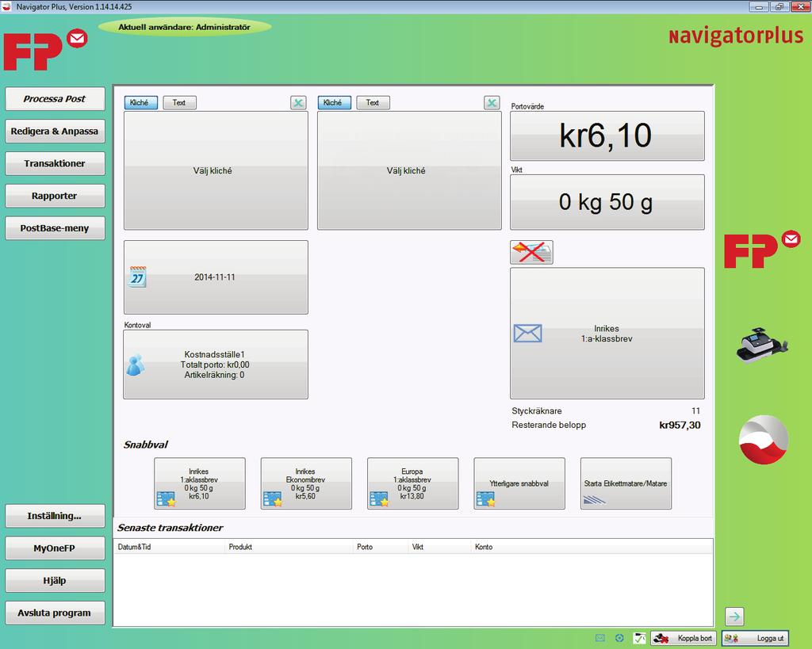The height and width of the screenshot is (649, 812).
Task: Go to Transaktioner
Action: (55, 163)
